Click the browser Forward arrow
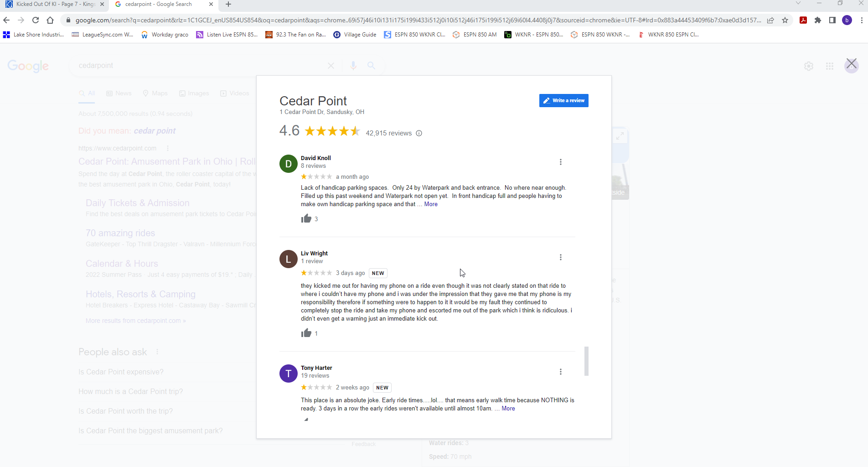 click(21, 20)
